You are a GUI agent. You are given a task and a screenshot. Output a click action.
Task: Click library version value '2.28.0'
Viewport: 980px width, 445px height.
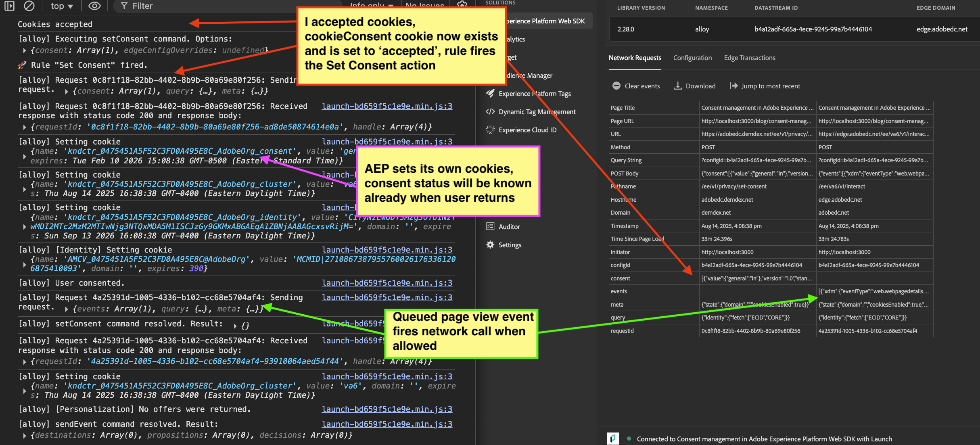(x=625, y=29)
